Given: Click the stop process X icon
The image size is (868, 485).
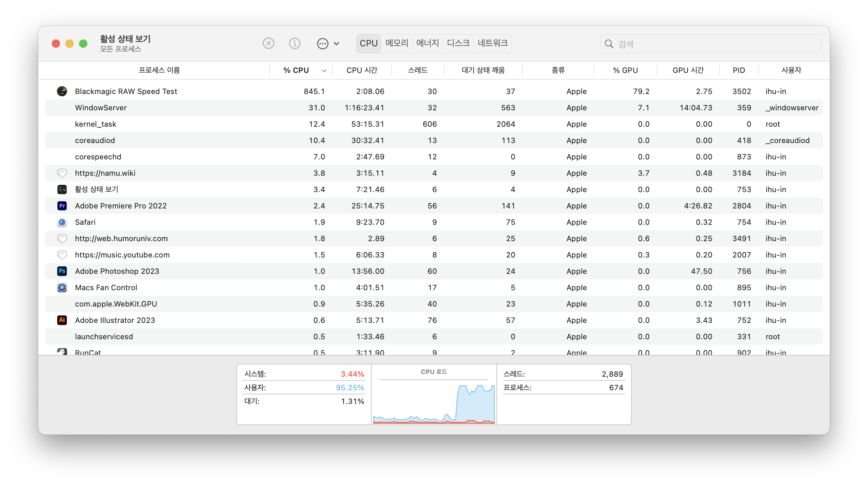Looking at the screenshot, I should point(268,44).
